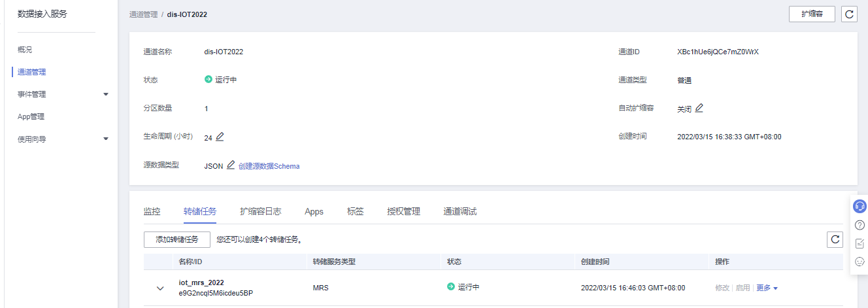Click the refresh icon beside 扩缩容 button

click(x=849, y=14)
